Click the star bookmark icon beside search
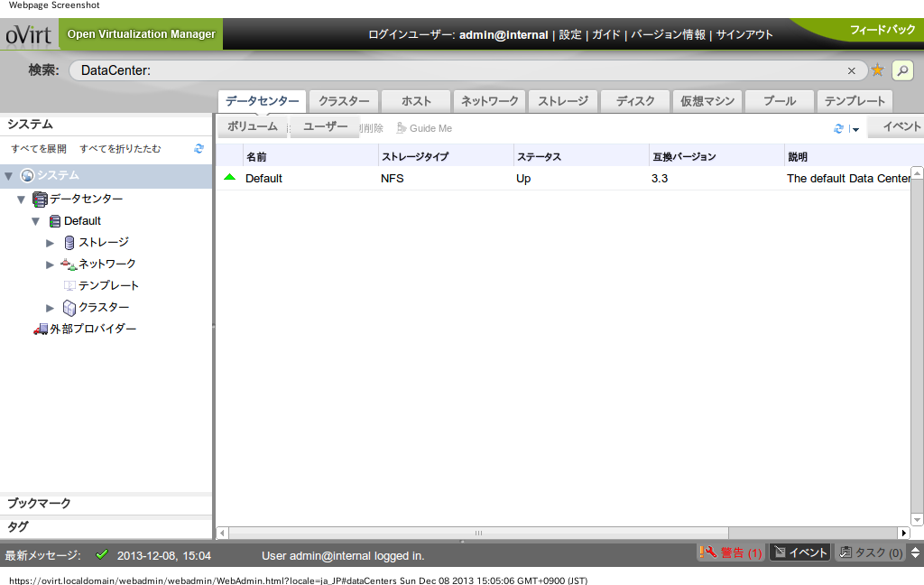The image size is (924, 585). (877, 70)
